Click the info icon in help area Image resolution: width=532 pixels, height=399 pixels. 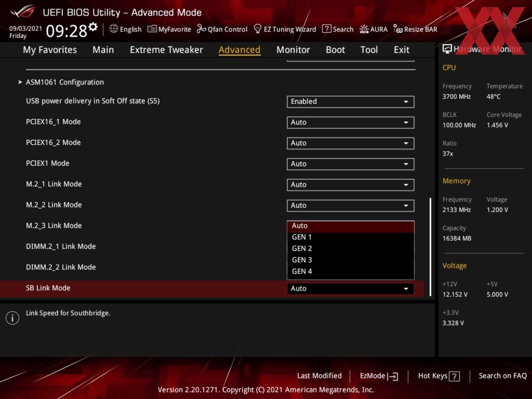pyautogui.click(x=13, y=318)
